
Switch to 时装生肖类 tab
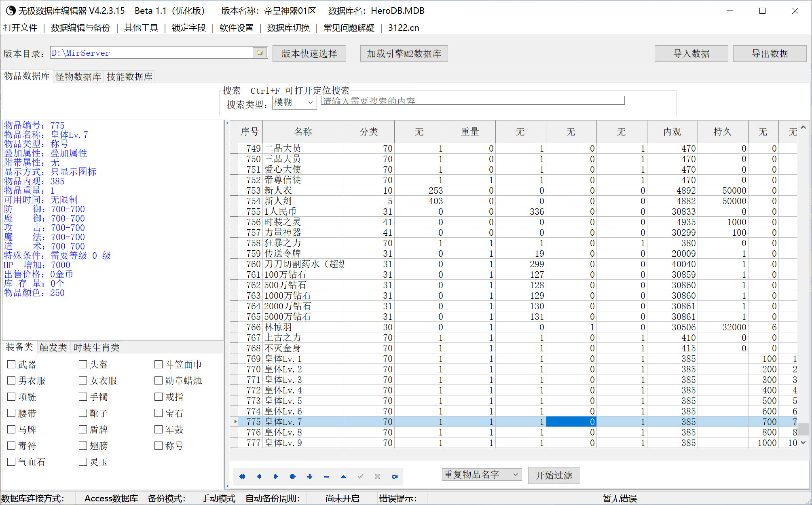[x=97, y=347]
